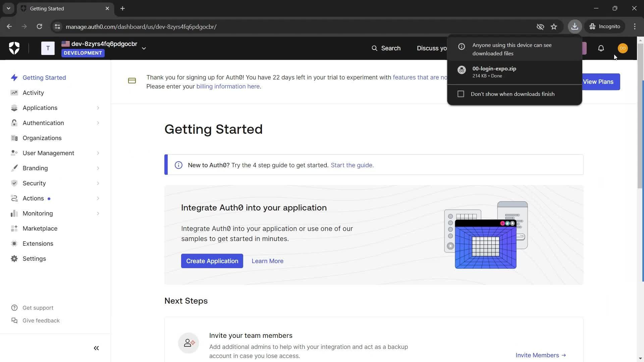Click the Applications layers icon

point(14,108)
